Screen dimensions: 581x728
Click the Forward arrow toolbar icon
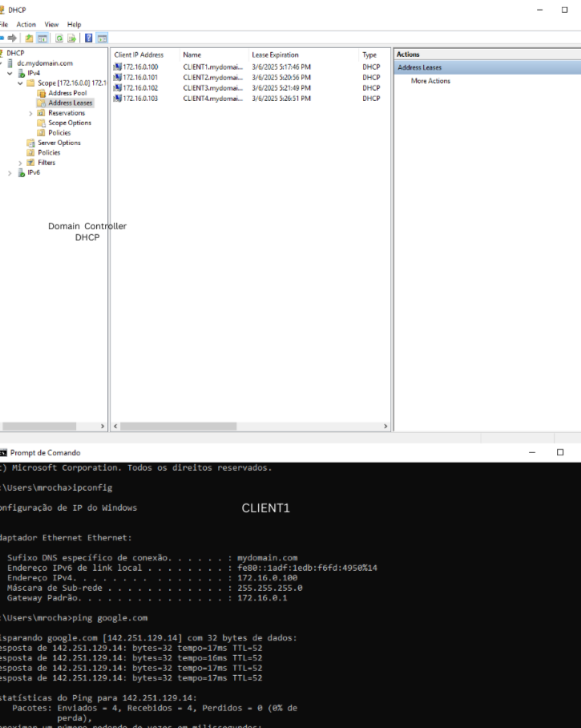click(12, 38)
